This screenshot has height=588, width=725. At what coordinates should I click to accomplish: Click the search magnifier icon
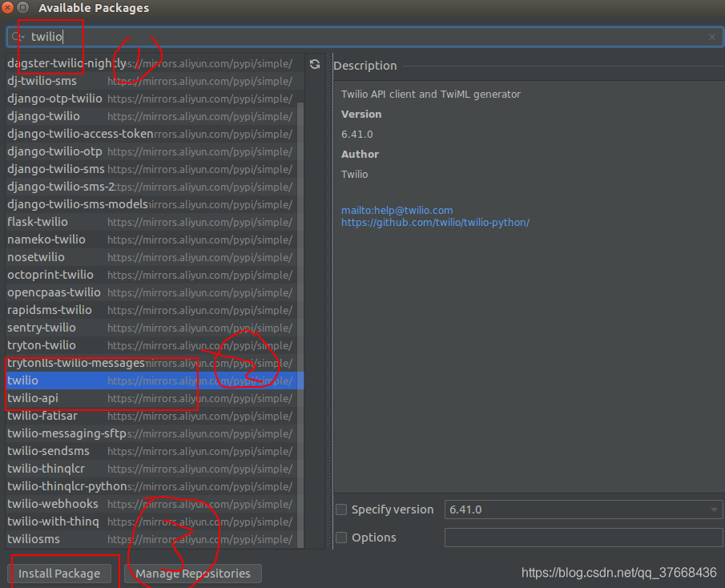pos(18,37)
